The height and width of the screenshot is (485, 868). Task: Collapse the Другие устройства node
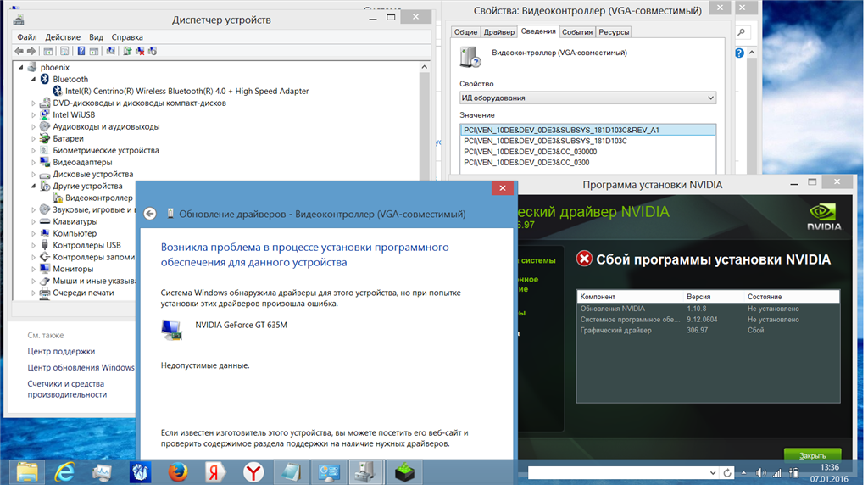33,186
